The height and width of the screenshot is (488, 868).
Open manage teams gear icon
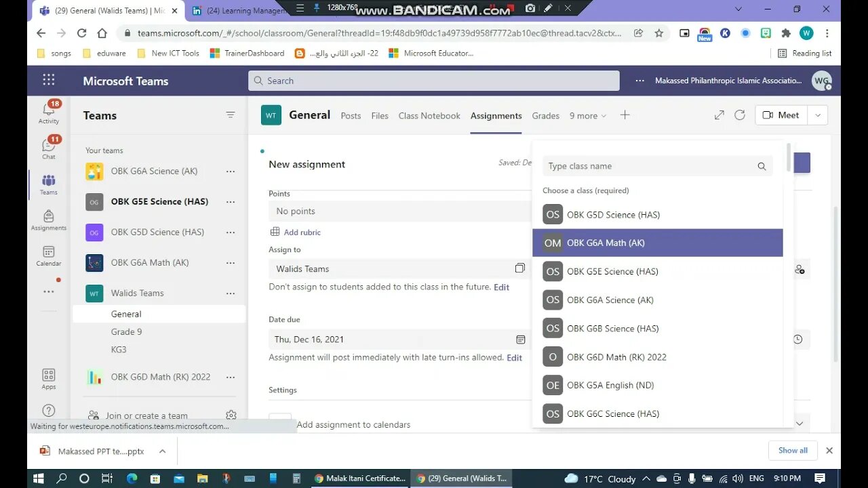tap(231, 415)
